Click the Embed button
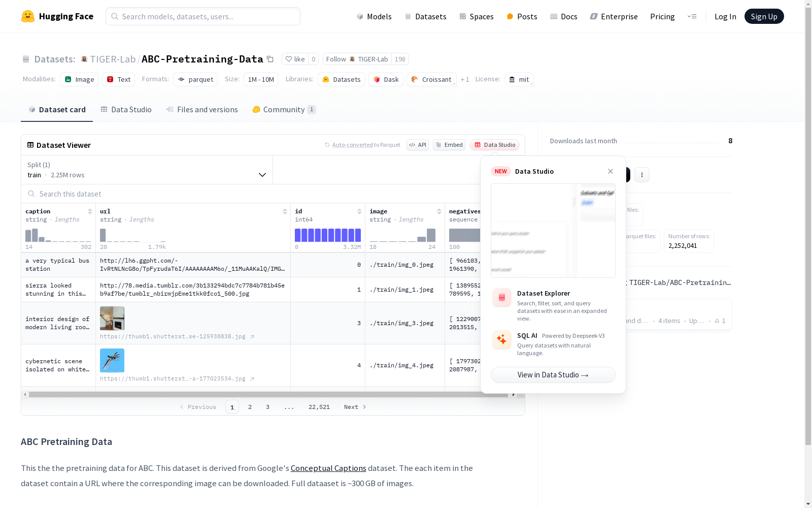This screenshot has width=812, height=508. coord(449,145)
